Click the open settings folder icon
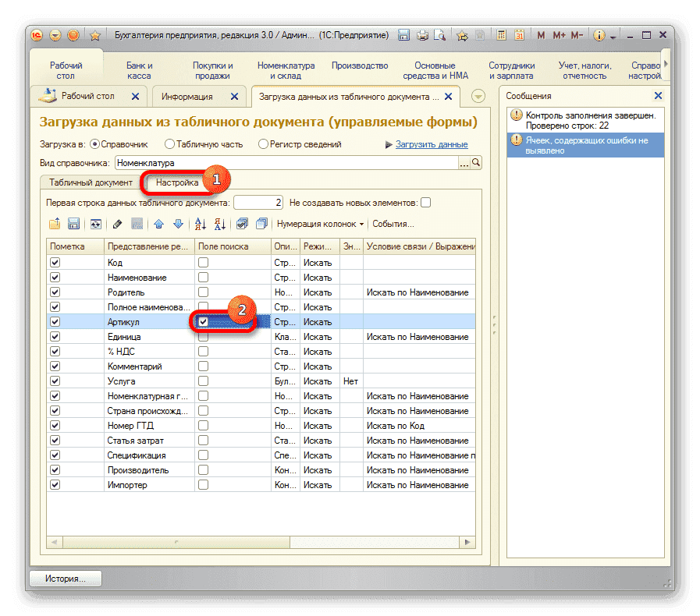The image size is (700, 616). (x=55, y=224)
